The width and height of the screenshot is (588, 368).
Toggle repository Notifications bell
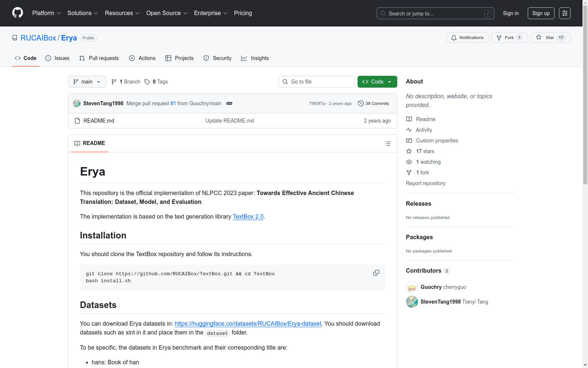pyautogui.click(x=467, y=38)
